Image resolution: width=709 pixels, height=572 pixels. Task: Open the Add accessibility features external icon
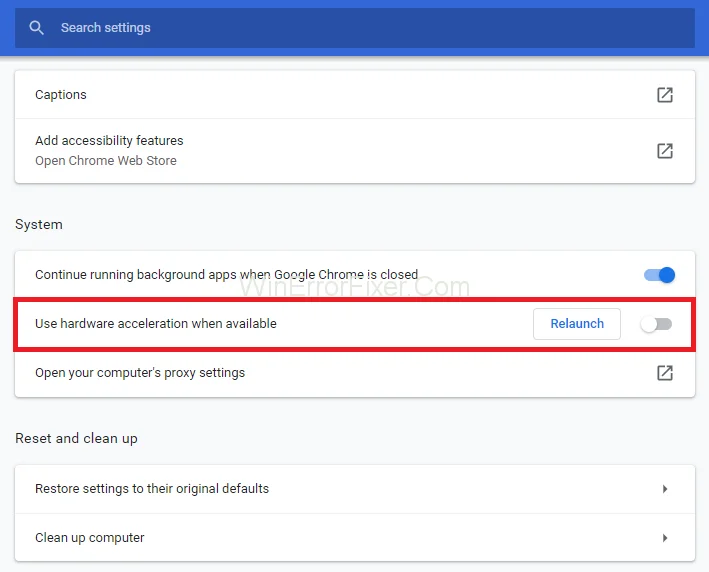coord(665,151)
